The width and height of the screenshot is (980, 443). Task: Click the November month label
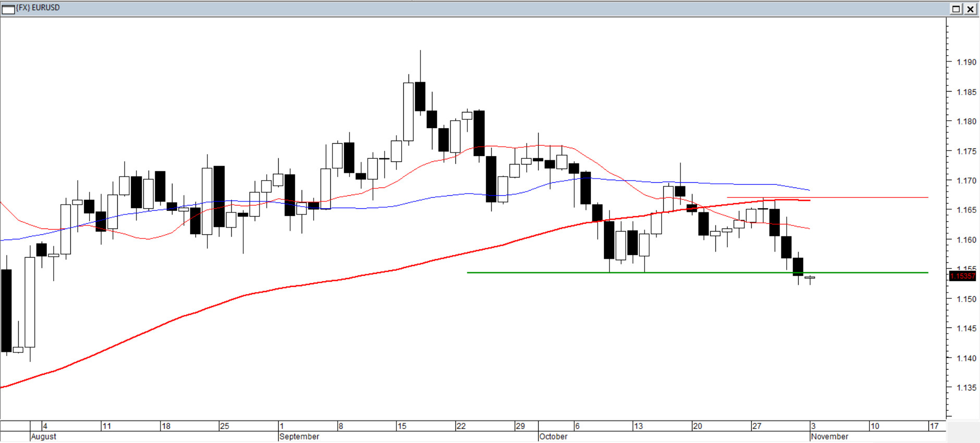click(829, 437)
